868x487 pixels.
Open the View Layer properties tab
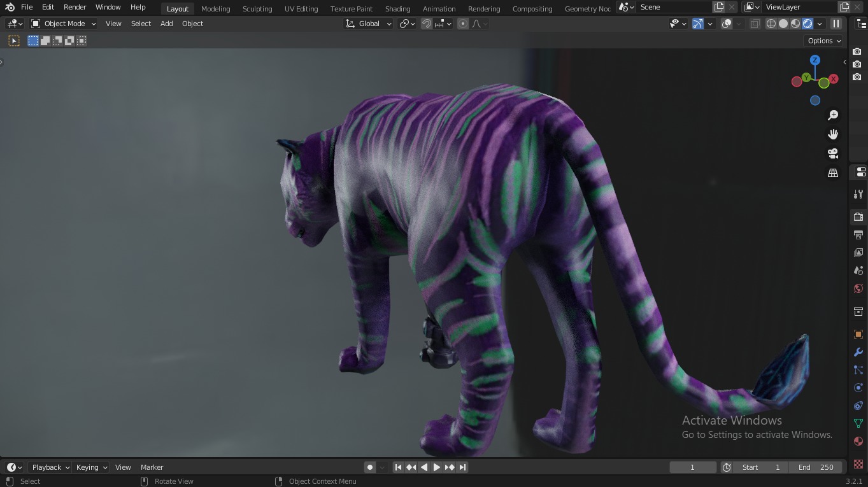tap(858, 253)
